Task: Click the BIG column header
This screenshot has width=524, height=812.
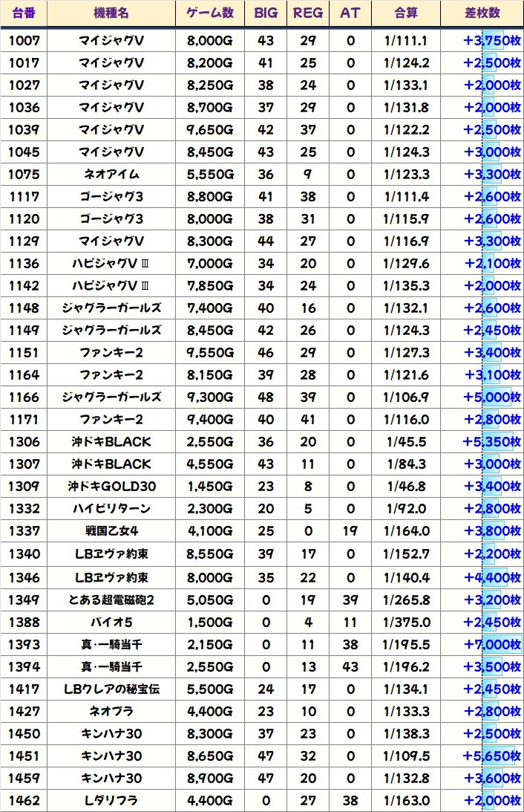Action: (266, 13)
